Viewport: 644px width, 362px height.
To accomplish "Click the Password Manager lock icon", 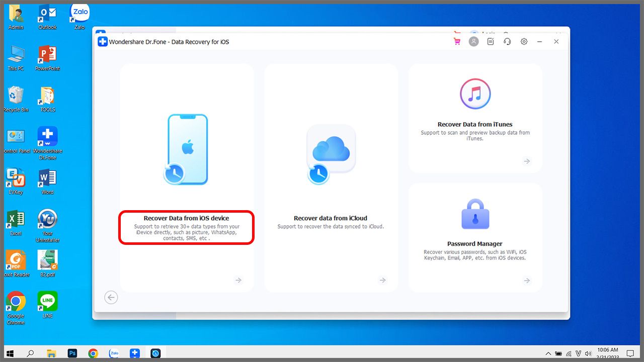I will click(x=475, y=214).
